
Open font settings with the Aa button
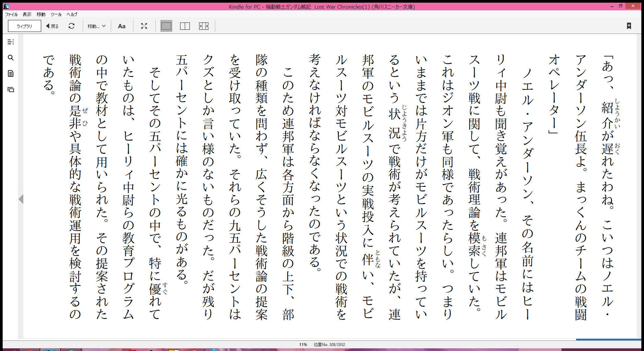[x=122, y=26]
